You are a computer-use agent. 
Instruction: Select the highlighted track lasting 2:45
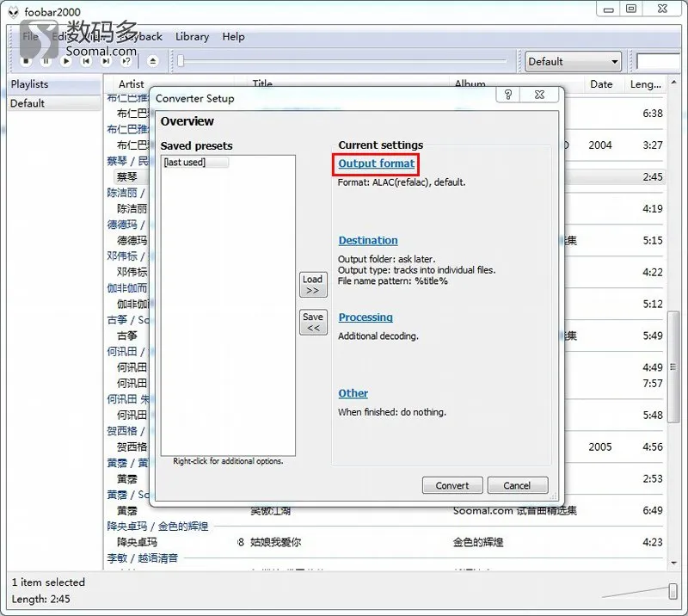(x=653, y=177)
